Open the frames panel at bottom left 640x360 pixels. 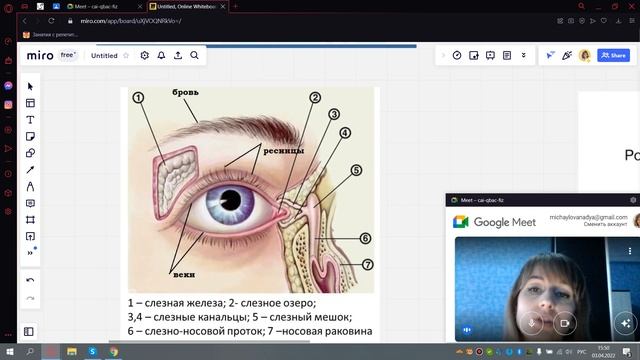point(29,331)
